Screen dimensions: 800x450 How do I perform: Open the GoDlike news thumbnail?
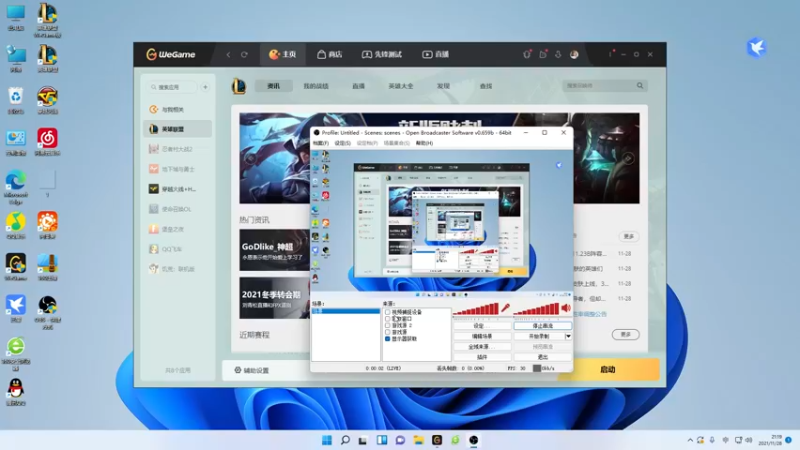(x=274, y=250)
